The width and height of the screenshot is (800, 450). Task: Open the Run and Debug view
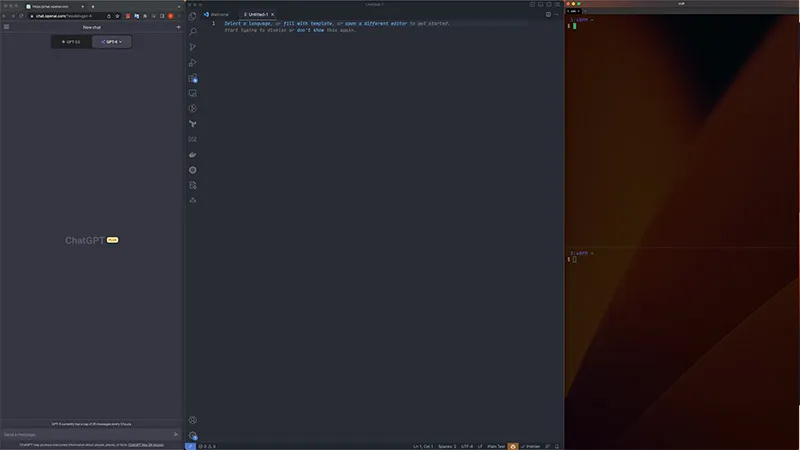[192, 62]
